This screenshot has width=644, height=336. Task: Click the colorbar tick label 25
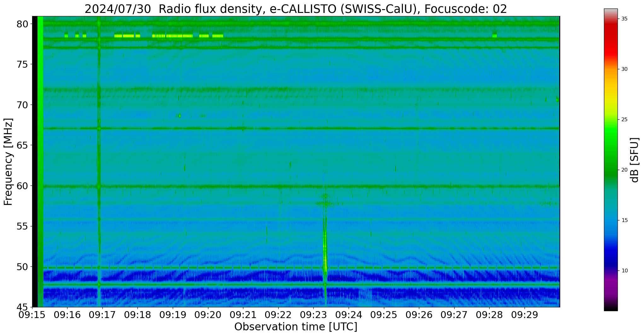[624, 120]
